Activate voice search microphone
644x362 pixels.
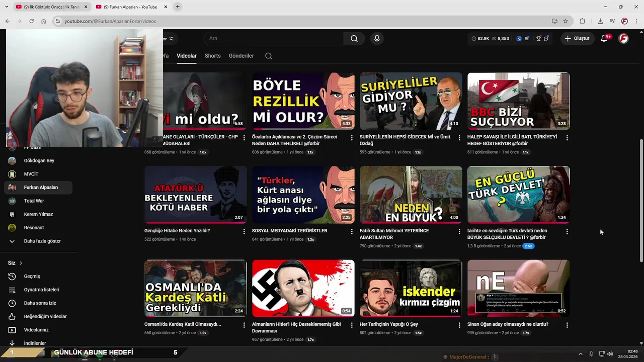coord(376,39)
